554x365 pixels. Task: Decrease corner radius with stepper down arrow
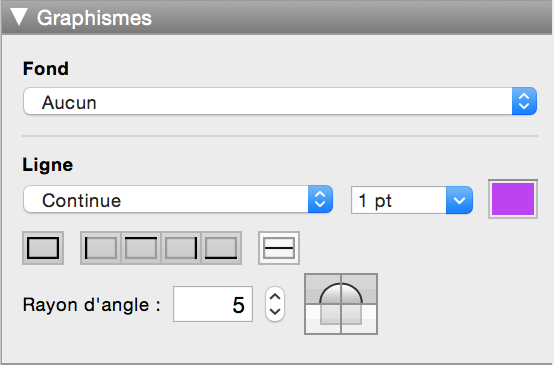coord(275,312)
